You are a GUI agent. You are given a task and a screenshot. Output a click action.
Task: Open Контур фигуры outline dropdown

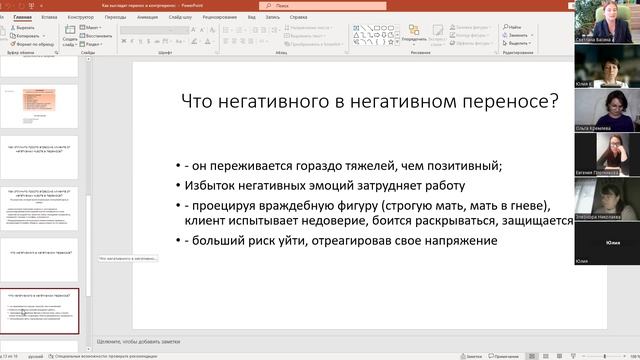pyautogui.click(x=470, y=36)
